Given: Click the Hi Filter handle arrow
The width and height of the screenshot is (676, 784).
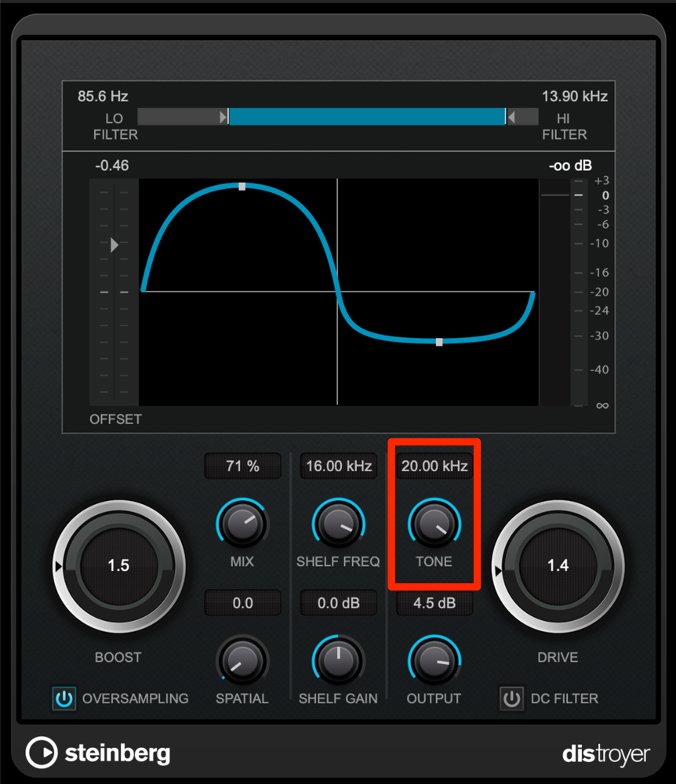Looking at the screenshot, I should click(x=511, y=117).
